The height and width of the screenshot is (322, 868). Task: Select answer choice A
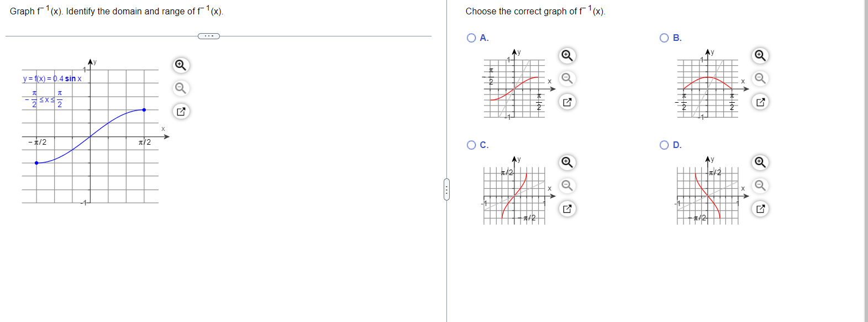[x=471, y=38]
